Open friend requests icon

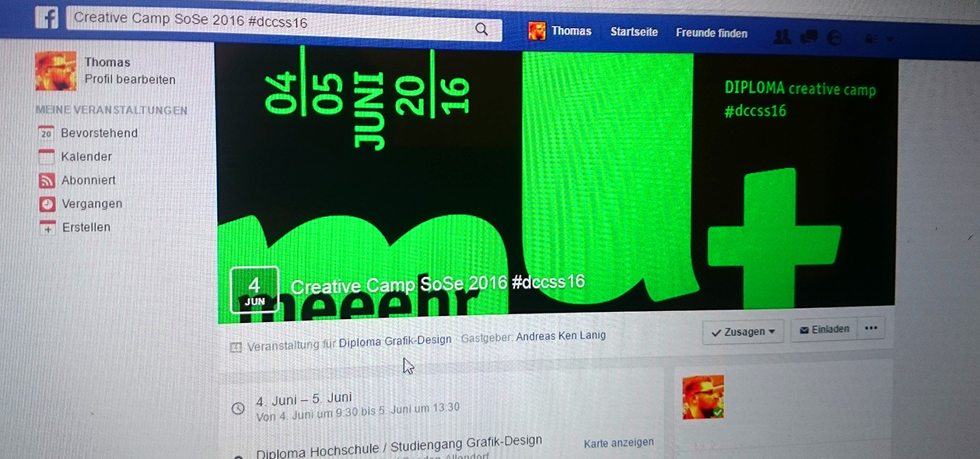pyautogui.click(x=783, y=37)
